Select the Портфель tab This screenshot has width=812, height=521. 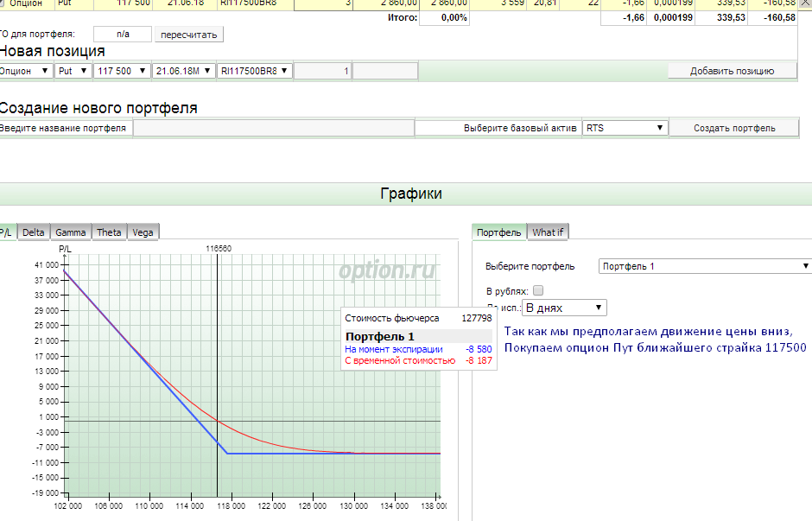pyautogui.click(x=498, y=232)
